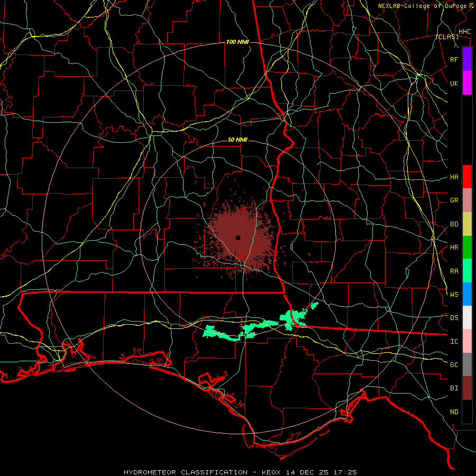Click the 50 NMI range ring label
Image resolution: width=476 pixels, height=476 pixels.
coord(237,140)
